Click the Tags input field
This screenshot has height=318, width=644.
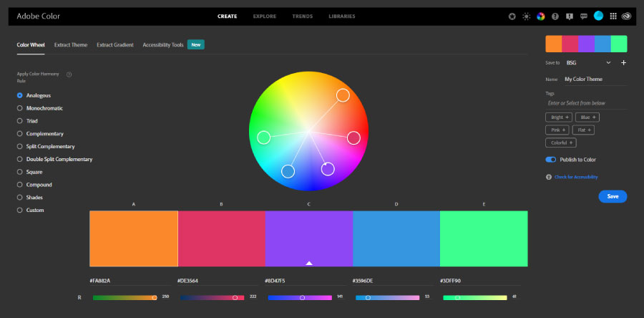(x=586, y=103)
